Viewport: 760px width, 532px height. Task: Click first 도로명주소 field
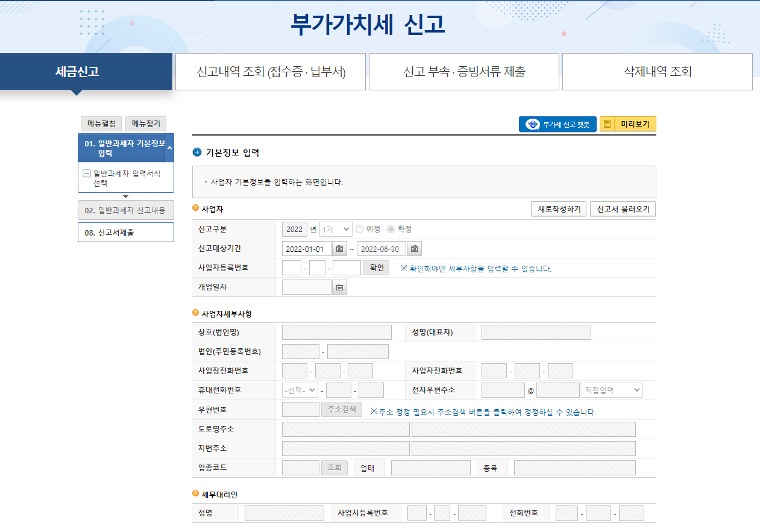pyautogui.click(x=346, y=429)
